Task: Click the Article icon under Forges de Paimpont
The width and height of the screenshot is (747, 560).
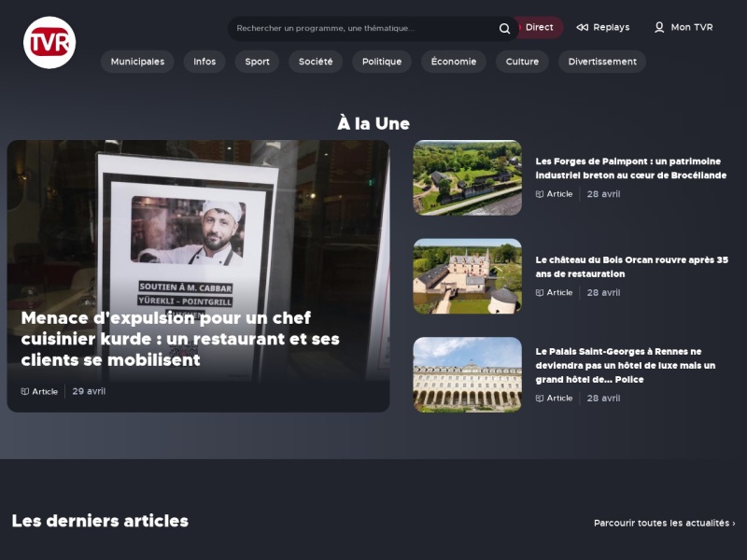Action: (540, 194)
